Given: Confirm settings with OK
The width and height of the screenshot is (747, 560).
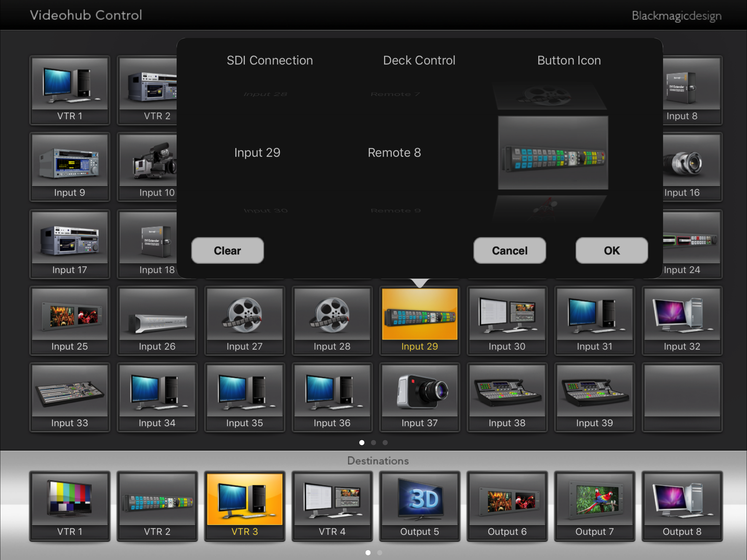Looking at the screenshot, I should coord(612,250).
